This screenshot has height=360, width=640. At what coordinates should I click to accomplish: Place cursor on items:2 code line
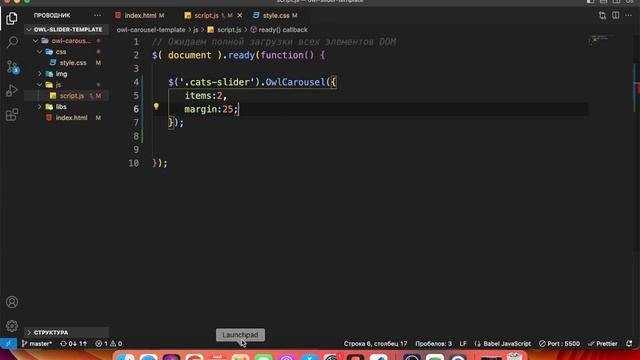click(x=205, y=96)
